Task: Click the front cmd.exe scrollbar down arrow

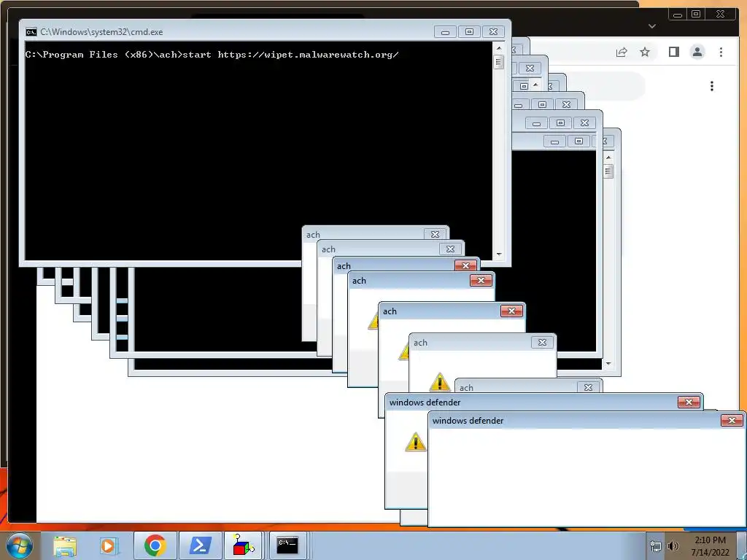Action: click(499, 254)
